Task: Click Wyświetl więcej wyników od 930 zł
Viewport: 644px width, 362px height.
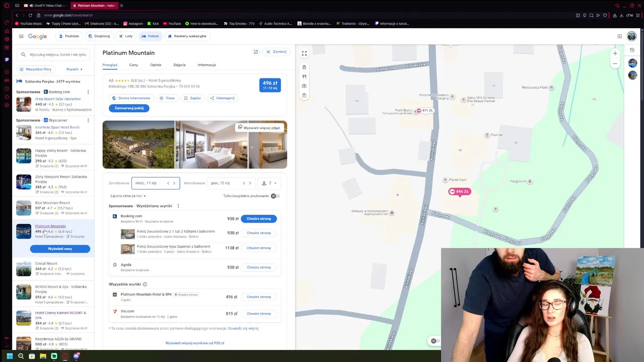Action: pos(195,343)
